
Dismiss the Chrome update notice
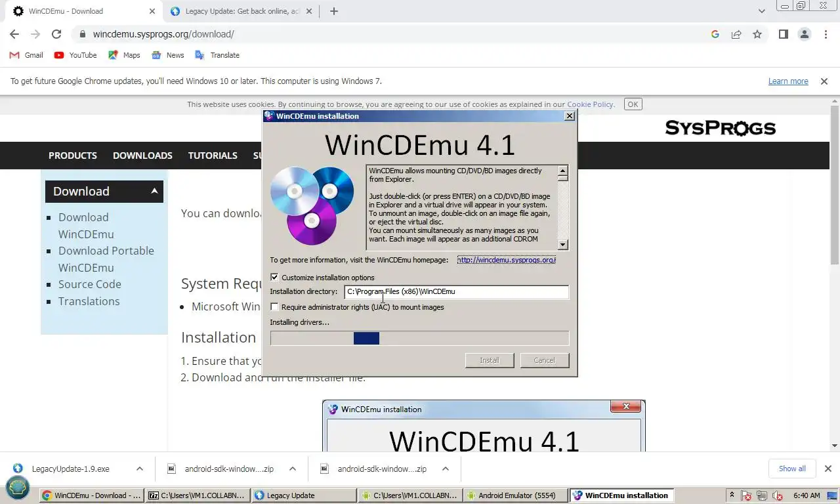pyautogui.click(x=824, y=81)
